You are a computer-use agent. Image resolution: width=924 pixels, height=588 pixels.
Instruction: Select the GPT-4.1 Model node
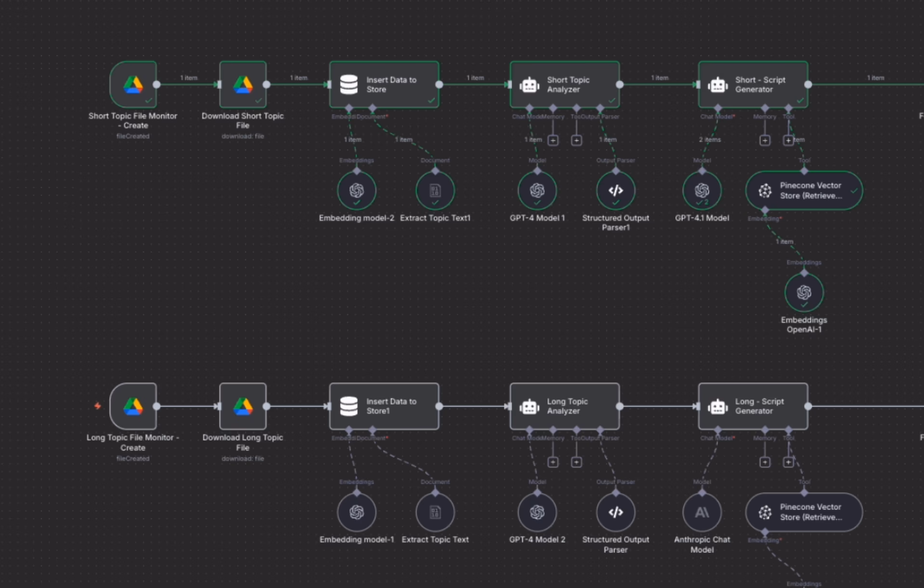pos(702,191)
